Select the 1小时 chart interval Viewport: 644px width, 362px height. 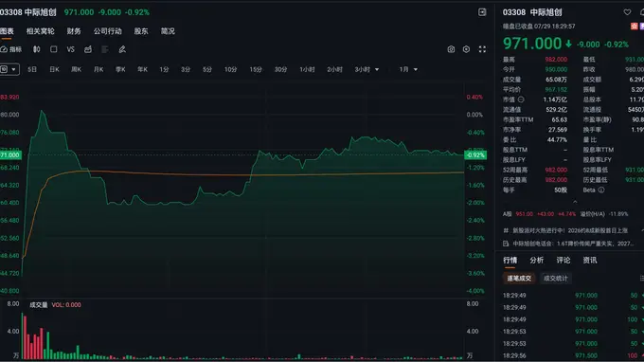point(307,69)
